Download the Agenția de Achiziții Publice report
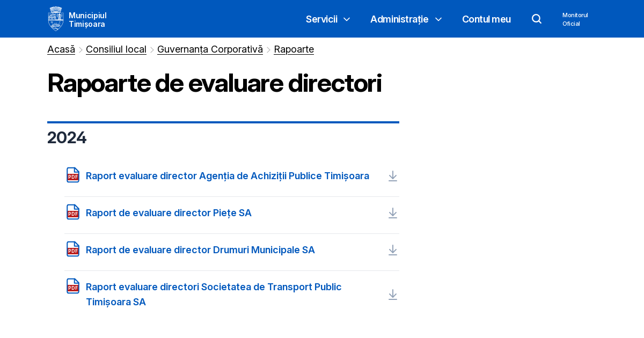 393,176
